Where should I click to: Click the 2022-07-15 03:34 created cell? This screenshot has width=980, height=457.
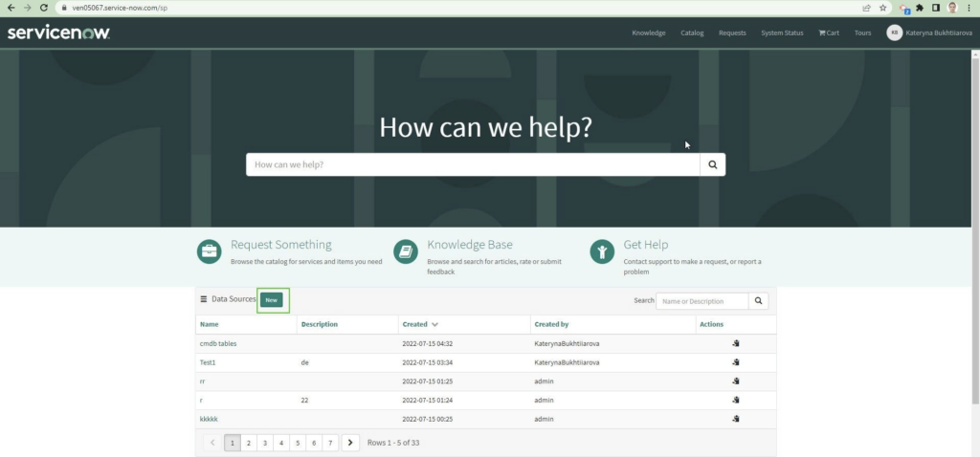pyautogui.click(x=428, y=362)
